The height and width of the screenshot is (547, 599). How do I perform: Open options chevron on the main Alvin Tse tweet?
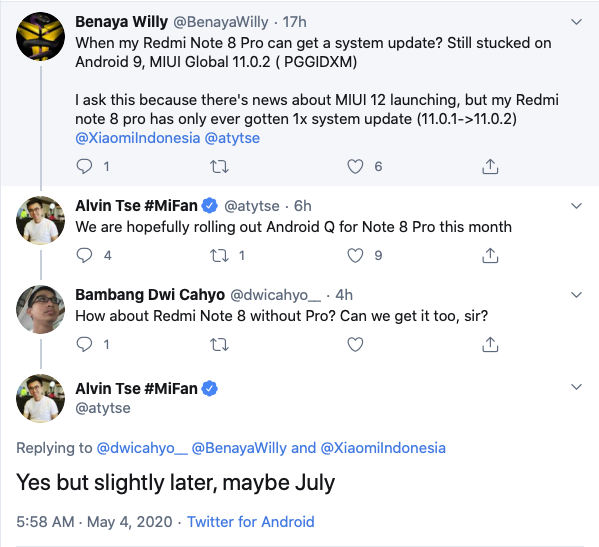point(576,387)
